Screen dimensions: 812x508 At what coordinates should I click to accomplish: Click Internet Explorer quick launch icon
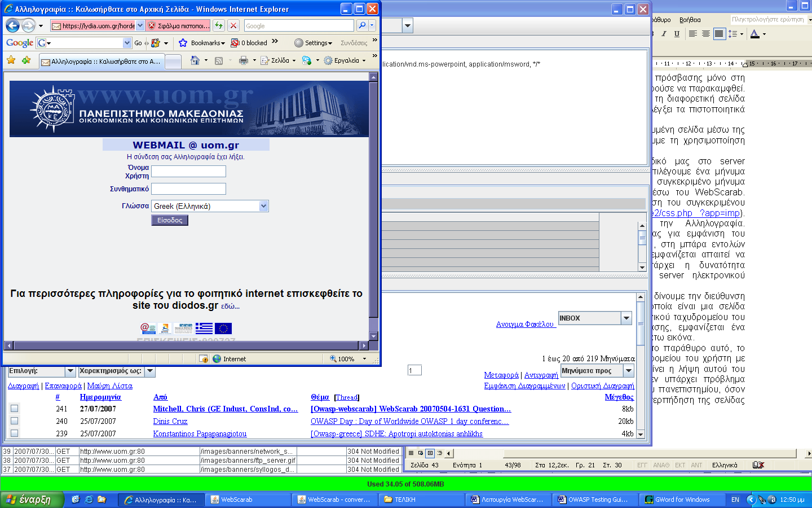point(89,500)
